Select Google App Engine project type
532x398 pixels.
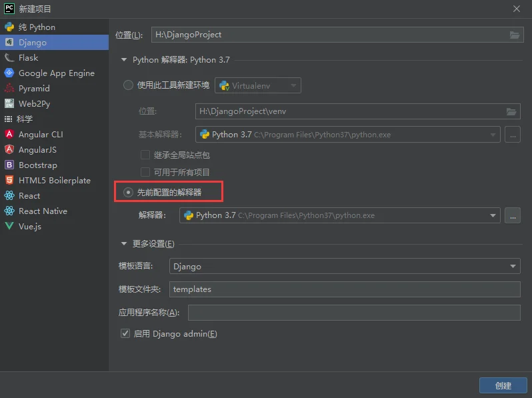(x=54, y=73)
